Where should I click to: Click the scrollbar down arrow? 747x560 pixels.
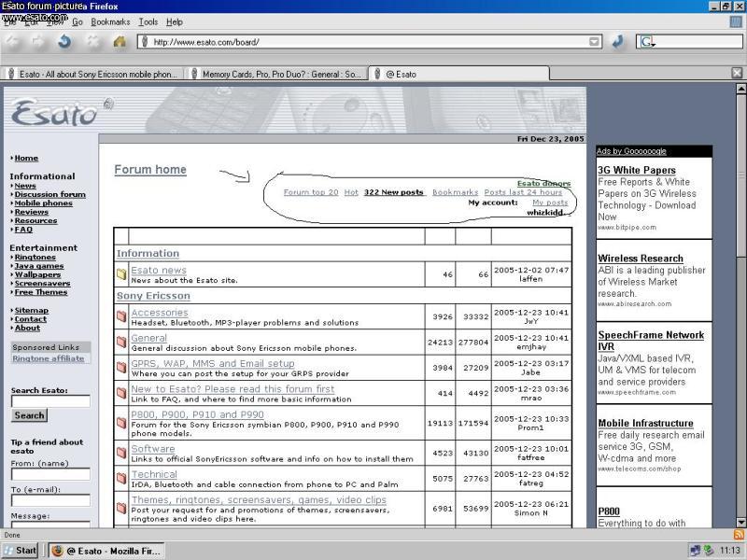[740, 522]
